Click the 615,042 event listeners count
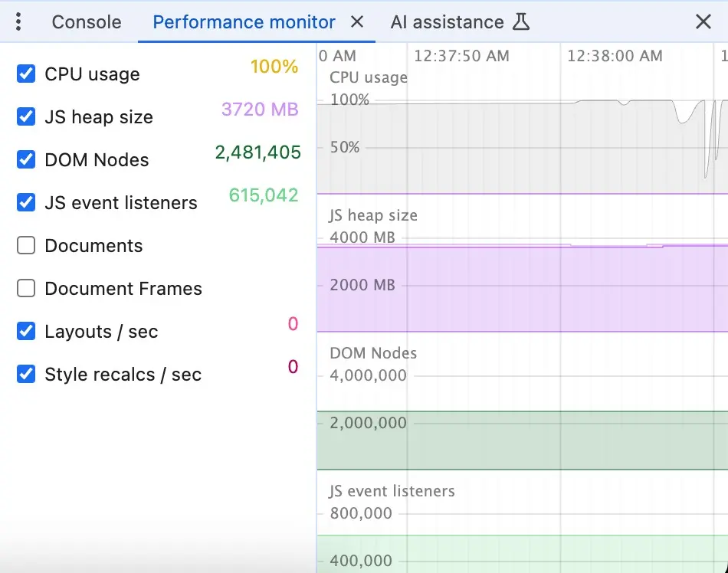This screenshot has height=573, width=728. pyautogui.click(x=264, y=195)
